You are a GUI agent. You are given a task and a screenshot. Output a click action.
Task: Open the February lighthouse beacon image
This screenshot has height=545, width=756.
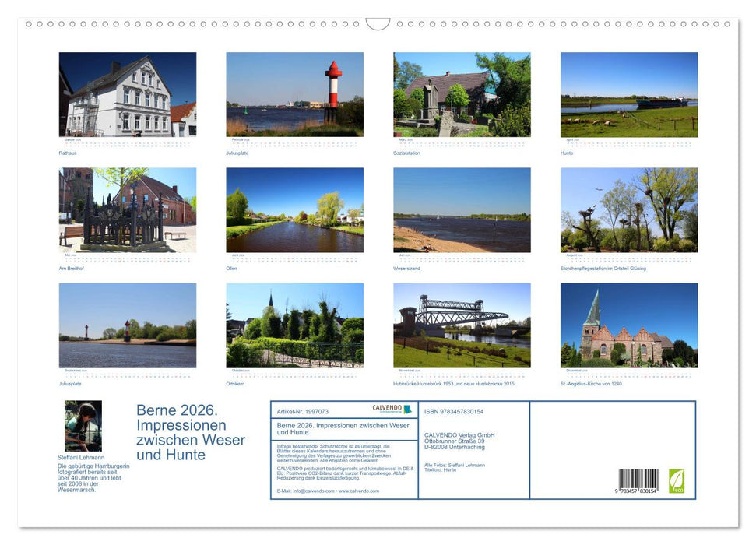point(297,93)
